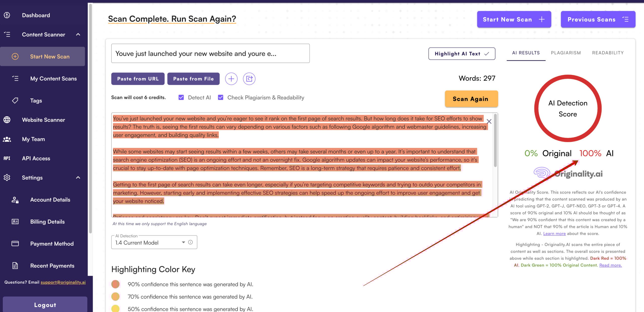Image resolution: width=644 pixels, height=312 pixels.
Task: Click the My Team people icon
Action: tap(7, 139)
